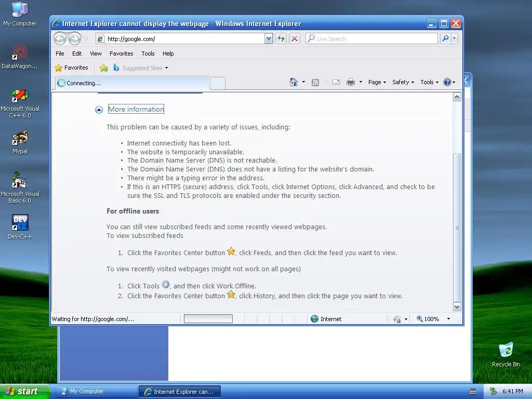Click the address bar with http://google.com/
This screenshot has width=532, height=399.
coord(180,38)
